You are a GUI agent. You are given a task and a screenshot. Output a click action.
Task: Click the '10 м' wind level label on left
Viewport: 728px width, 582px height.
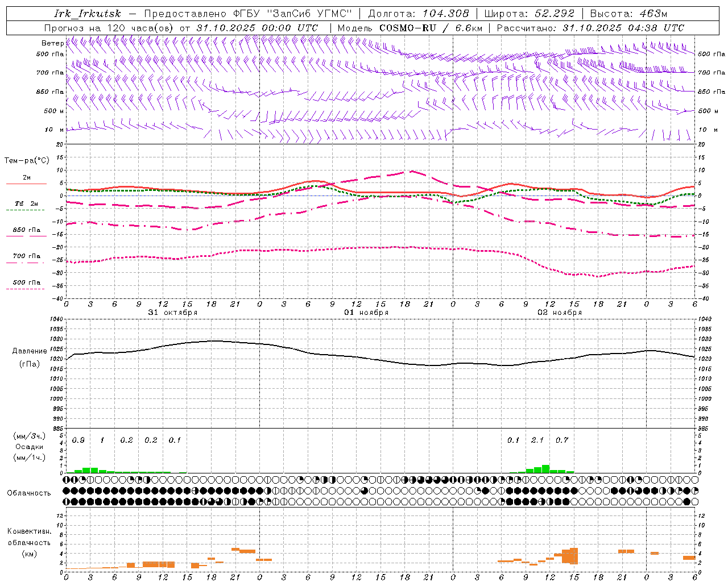click(x=55, y=130)
